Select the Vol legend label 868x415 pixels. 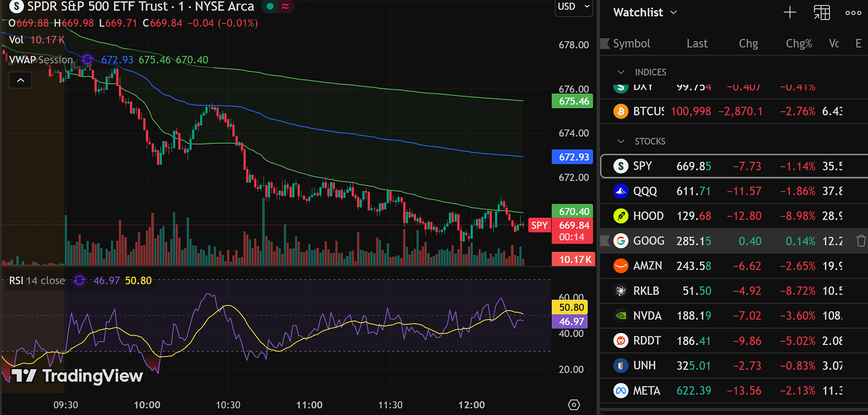click(16, 40)
